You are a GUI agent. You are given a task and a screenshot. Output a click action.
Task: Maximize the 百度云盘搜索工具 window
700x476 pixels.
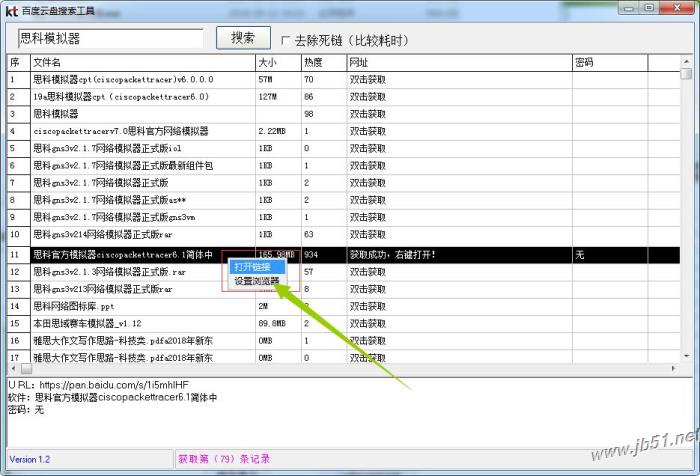pyautogui.click(x=649, y=8)
